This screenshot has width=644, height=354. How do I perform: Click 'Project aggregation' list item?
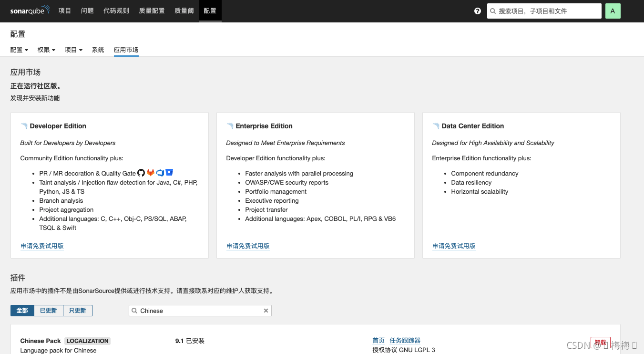66,209
